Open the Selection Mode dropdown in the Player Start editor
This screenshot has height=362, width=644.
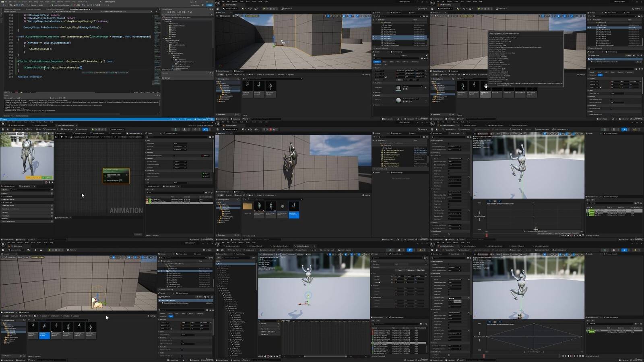(x=15, y=250)
